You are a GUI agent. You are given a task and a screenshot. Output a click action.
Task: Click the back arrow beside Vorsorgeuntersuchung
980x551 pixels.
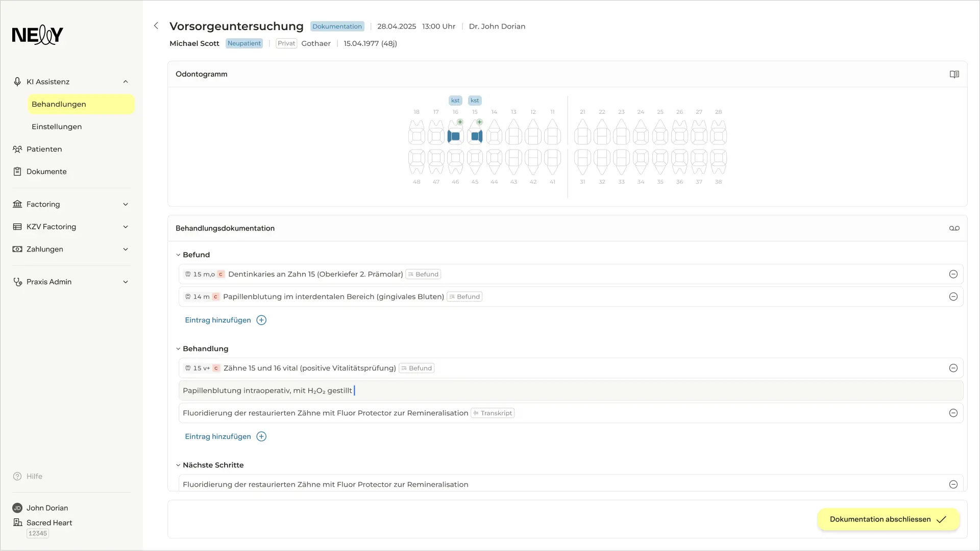pyautogui.click(x=156, y=26)
